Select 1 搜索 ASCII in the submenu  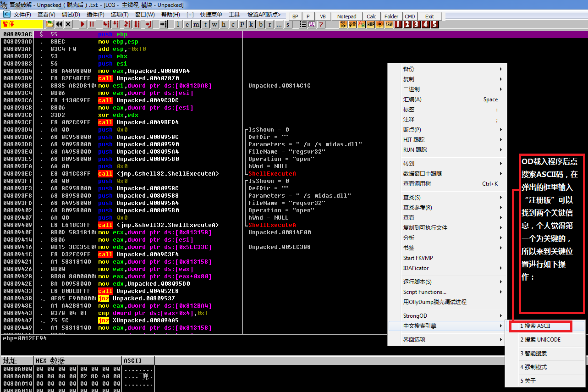(x=546, y=326)
